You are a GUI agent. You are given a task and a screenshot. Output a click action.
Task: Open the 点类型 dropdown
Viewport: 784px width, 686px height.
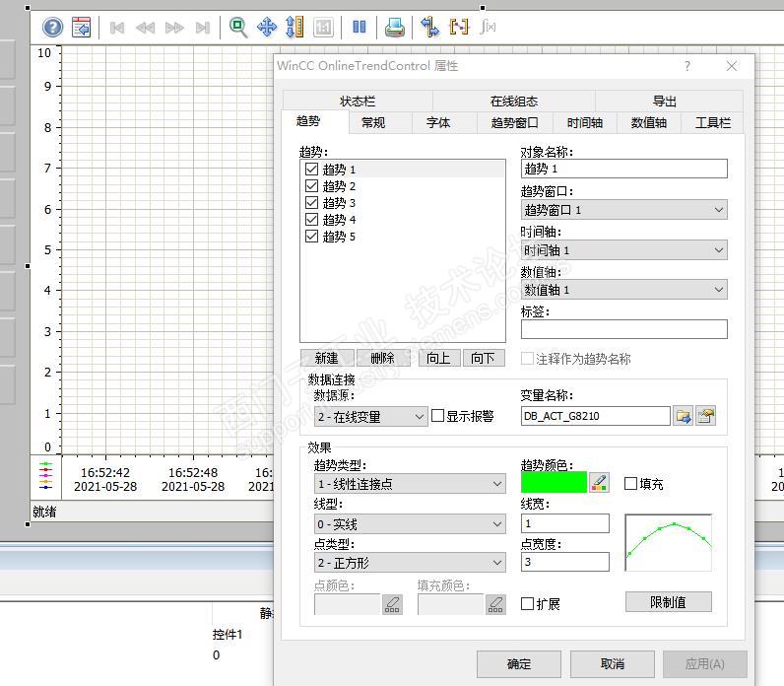(410, 563)
